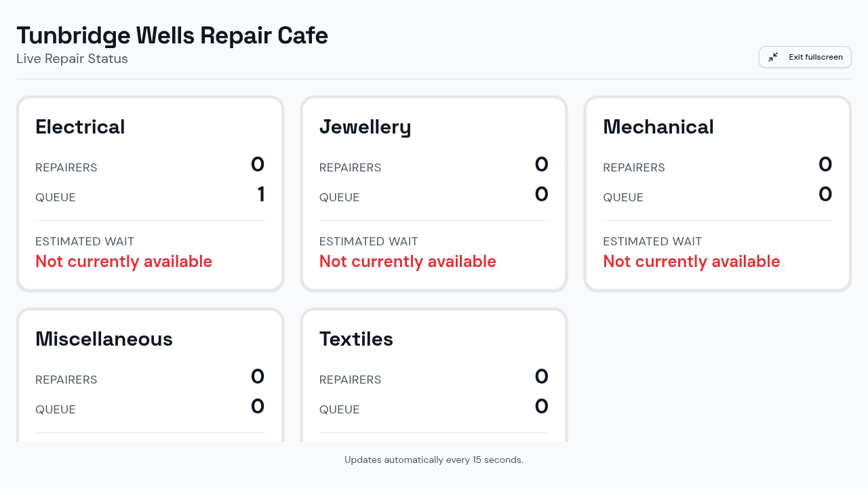Select the Miscellaneous card heading
The width and height of the screenshot is (868, 488).
tap(104, 339)
